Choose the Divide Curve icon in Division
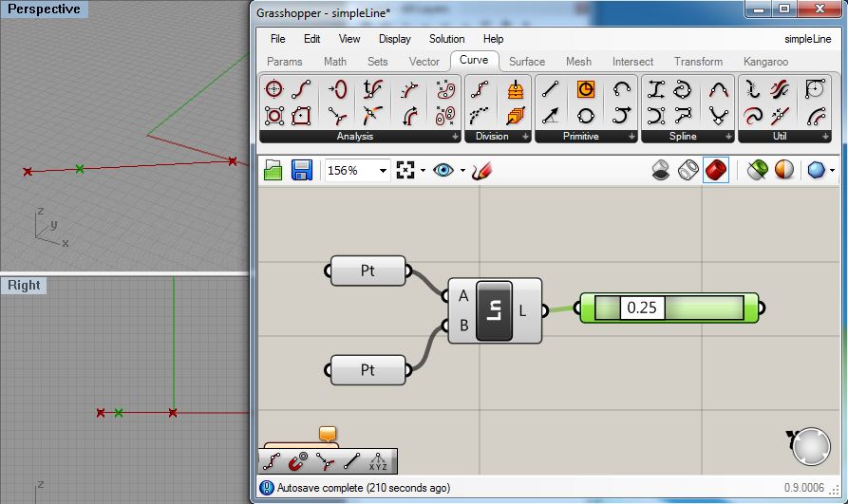 (x=480, y=89)
